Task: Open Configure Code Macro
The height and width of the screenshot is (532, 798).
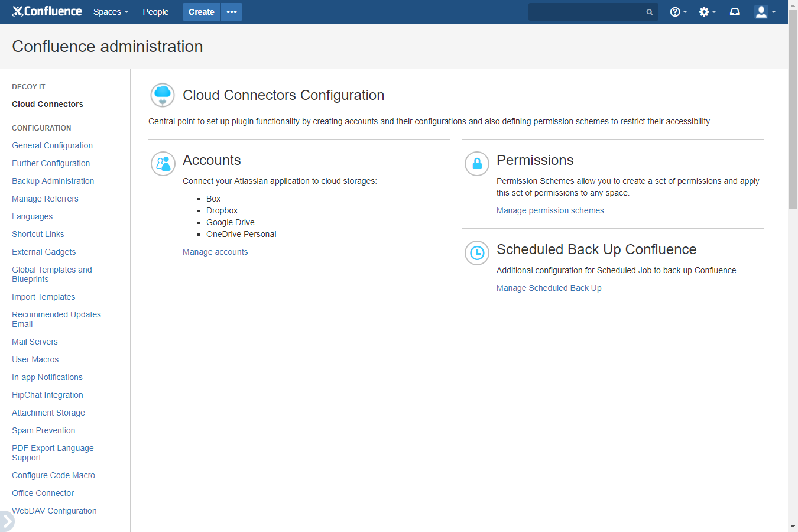Action: pyautogui.click(x=53, y=475)
